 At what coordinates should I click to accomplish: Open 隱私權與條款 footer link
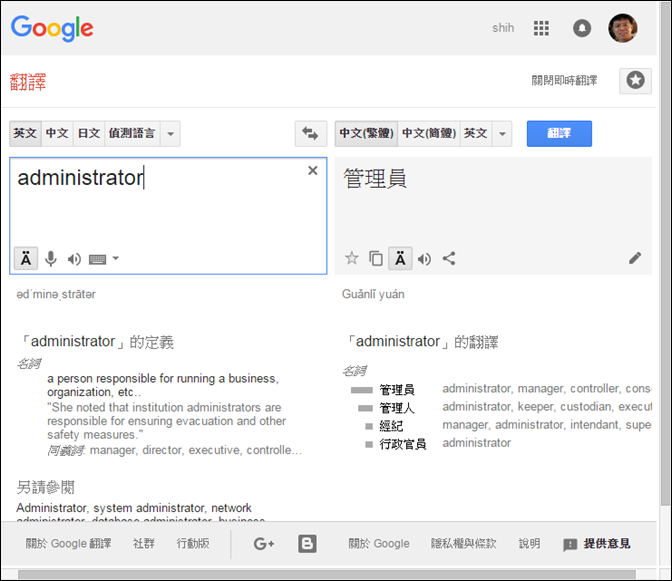coord(464,544)
